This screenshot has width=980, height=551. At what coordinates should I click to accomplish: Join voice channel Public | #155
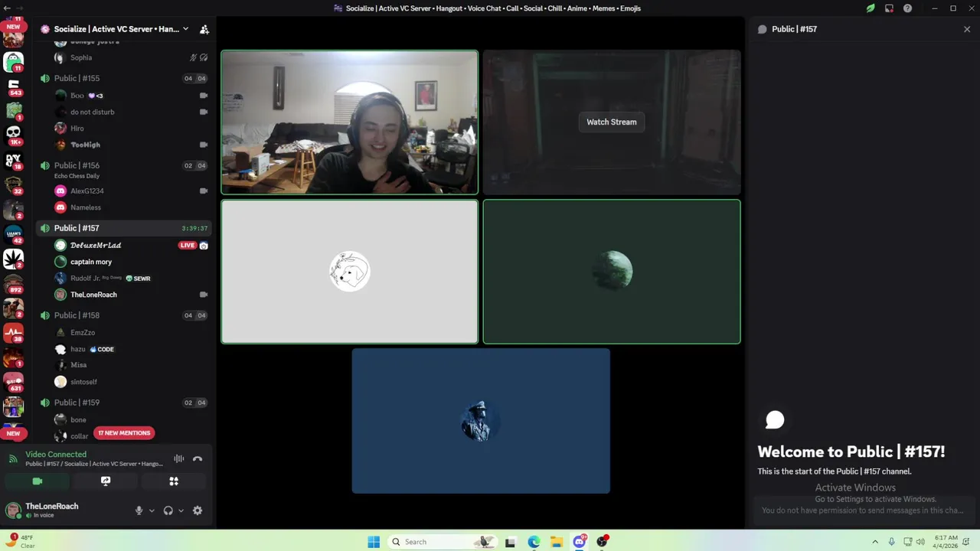123,78
